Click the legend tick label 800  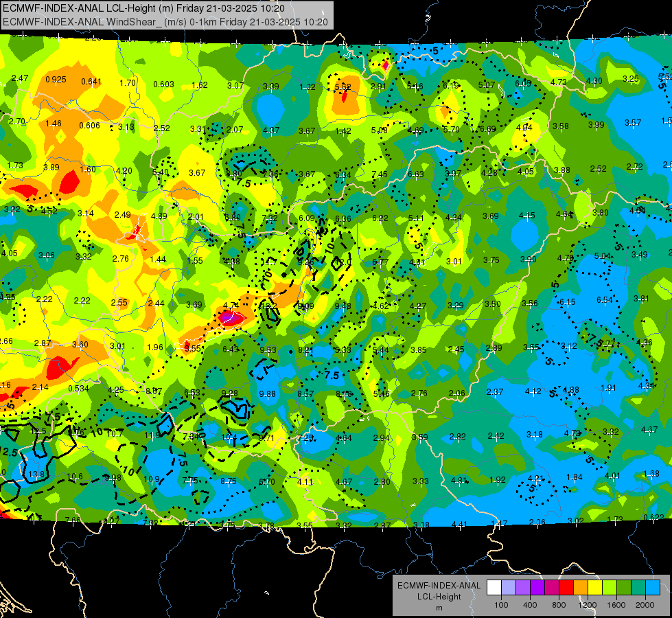(559, 605)
